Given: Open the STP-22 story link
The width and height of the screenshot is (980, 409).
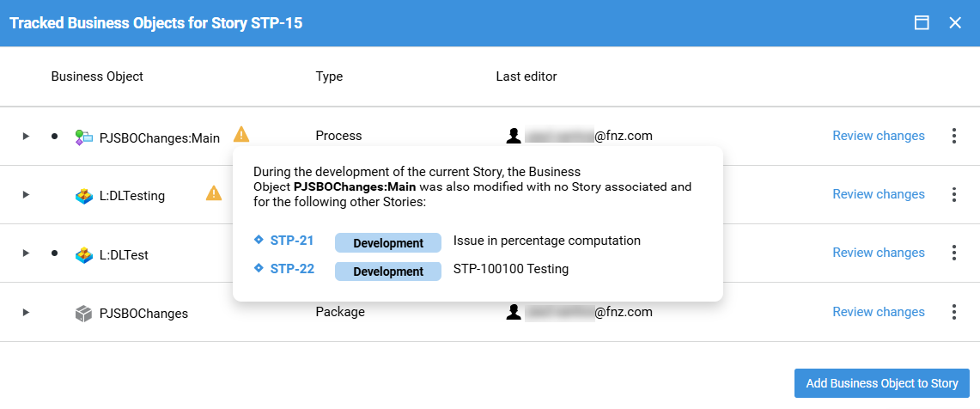Looking at the screenshot, I should click(291, 269).
